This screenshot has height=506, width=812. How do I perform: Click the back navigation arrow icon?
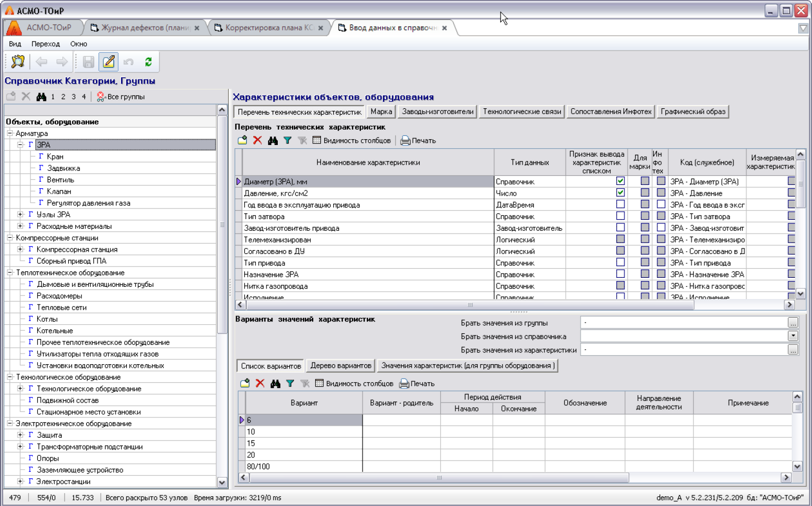pyautogui.click(x=42, y=62)
